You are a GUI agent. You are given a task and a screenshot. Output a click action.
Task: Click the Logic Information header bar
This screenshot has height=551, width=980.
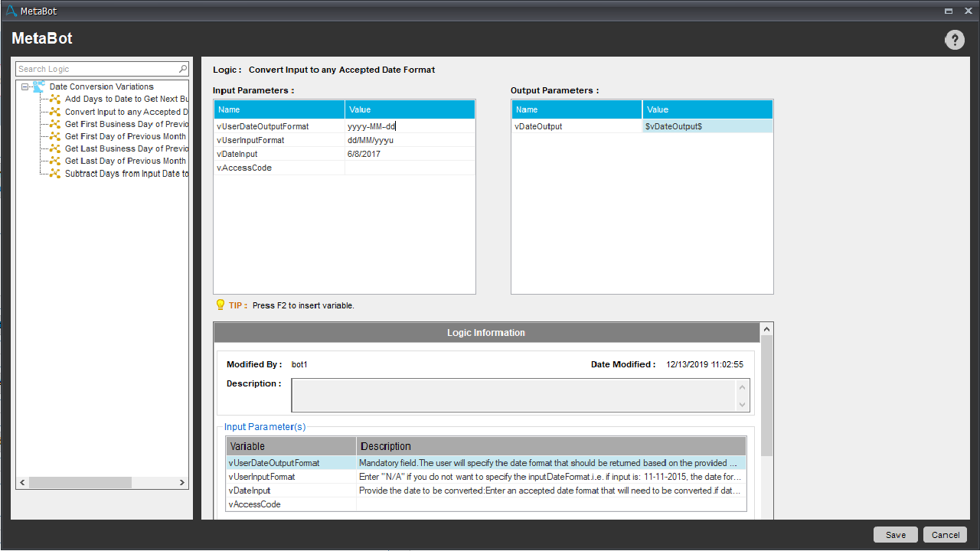tap(486, 333)
